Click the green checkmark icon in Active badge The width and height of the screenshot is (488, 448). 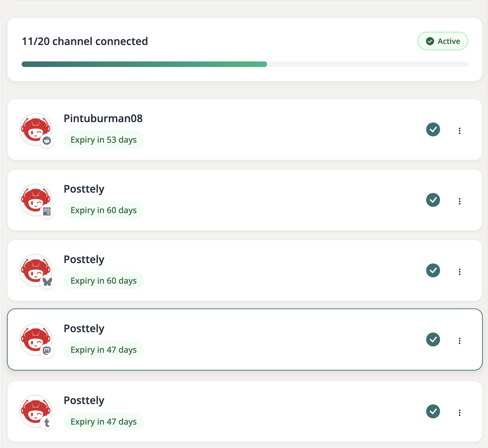point(430,41)
